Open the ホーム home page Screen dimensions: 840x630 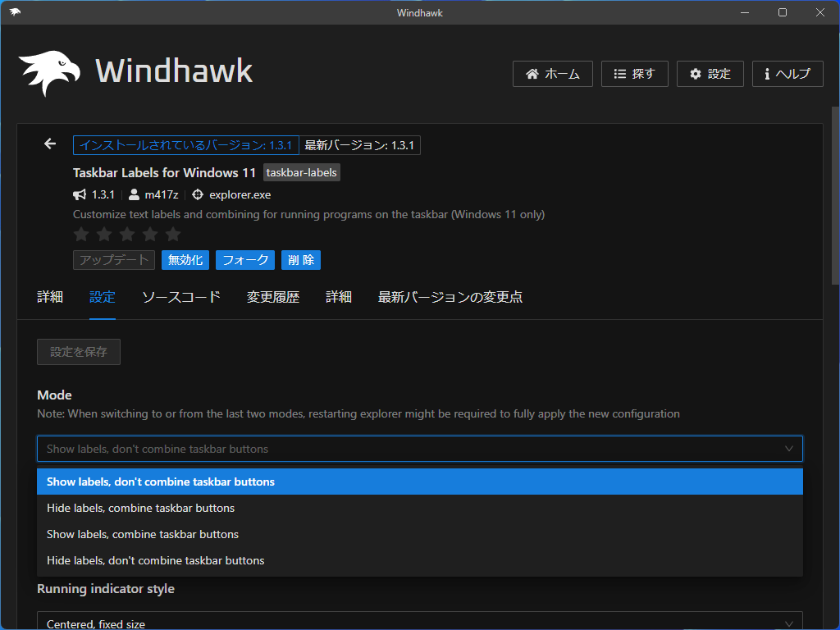point(552,74)
